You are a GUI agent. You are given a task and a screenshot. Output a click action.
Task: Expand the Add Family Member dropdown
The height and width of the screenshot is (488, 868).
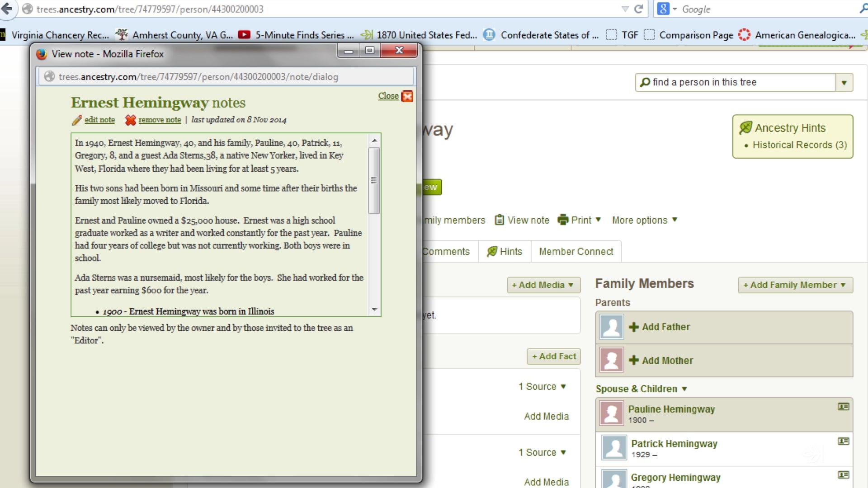[x=795, y=285]
